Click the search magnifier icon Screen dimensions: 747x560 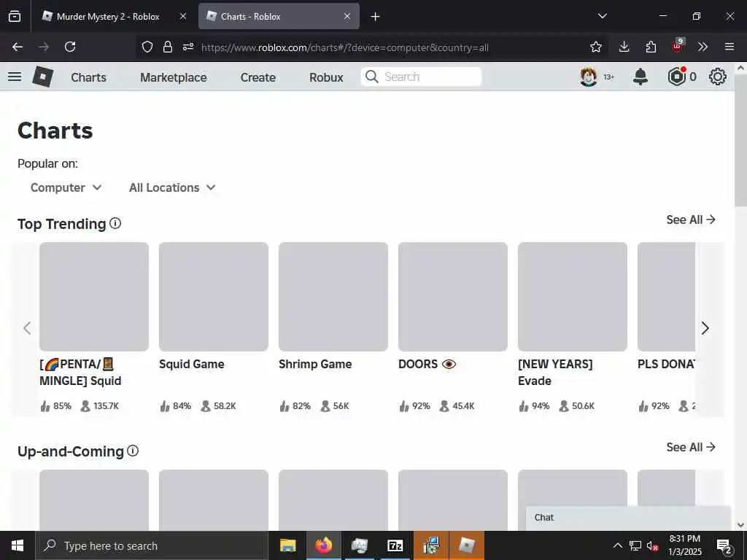(371, 77)
